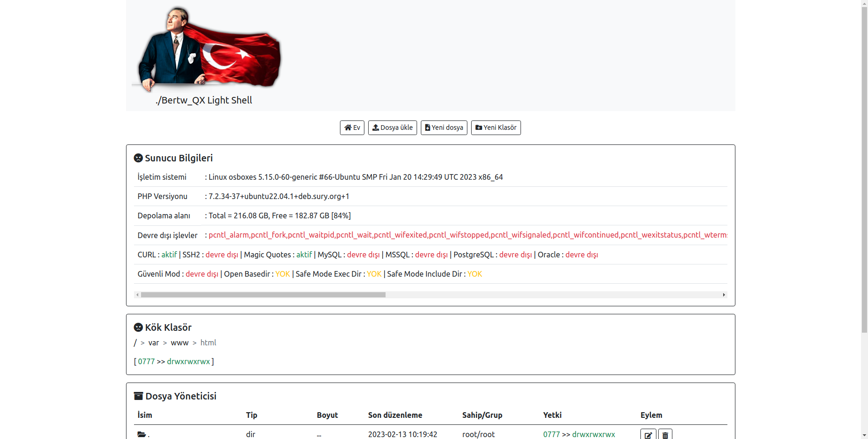Click the right arrow of the info scrollbar
Screen dimensions: 868x439
[x=724, y=295]
